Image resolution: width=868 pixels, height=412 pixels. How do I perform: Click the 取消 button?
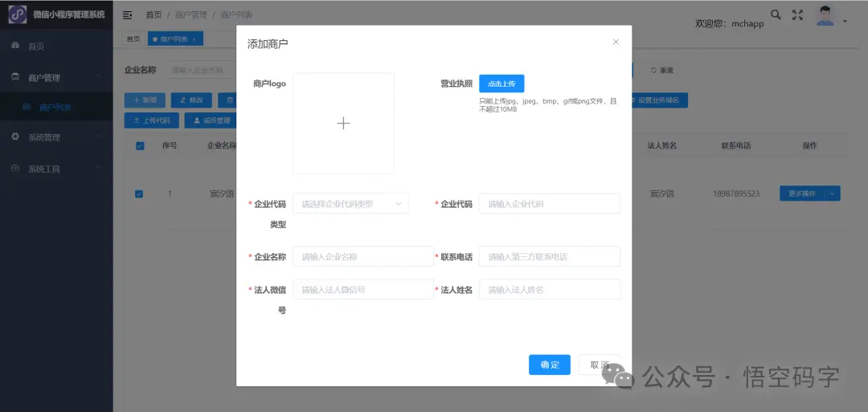pos(600,365)
